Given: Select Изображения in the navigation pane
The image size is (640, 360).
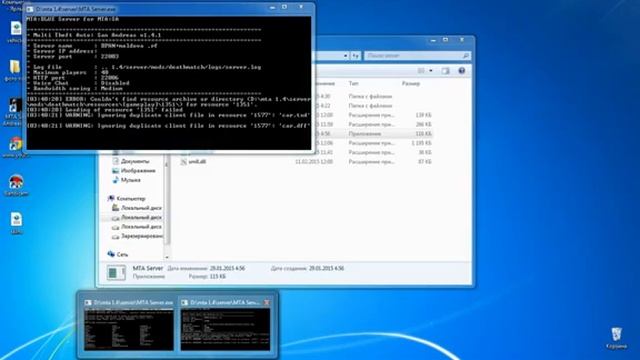Looking at the screenshot, I should [x=138, y=171].
